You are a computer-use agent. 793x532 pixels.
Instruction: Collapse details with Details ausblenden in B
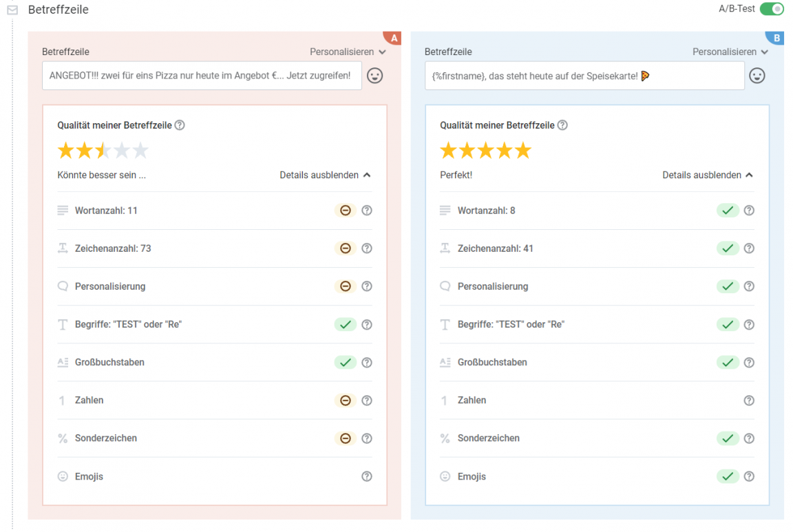[708, 175]
